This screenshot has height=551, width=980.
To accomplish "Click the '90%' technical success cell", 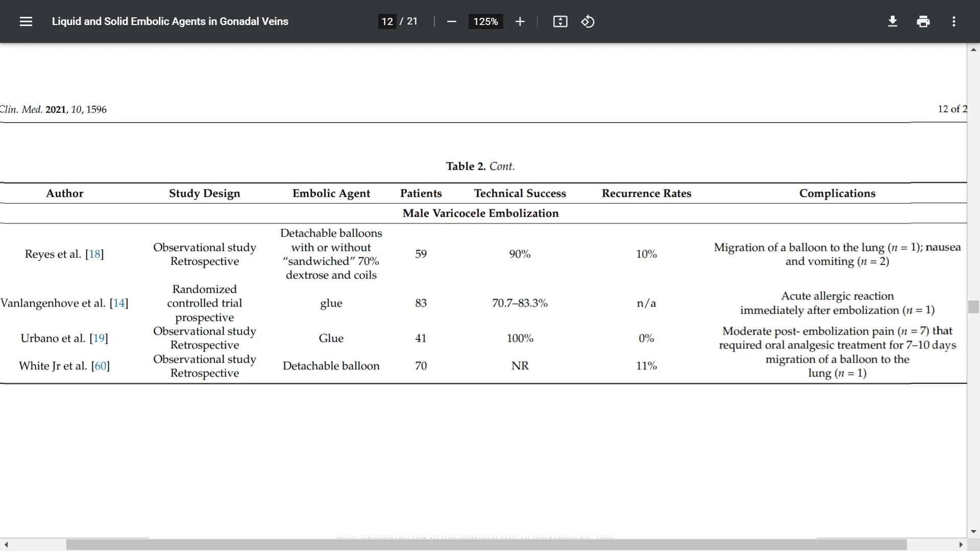I will [x=520, y=254].
